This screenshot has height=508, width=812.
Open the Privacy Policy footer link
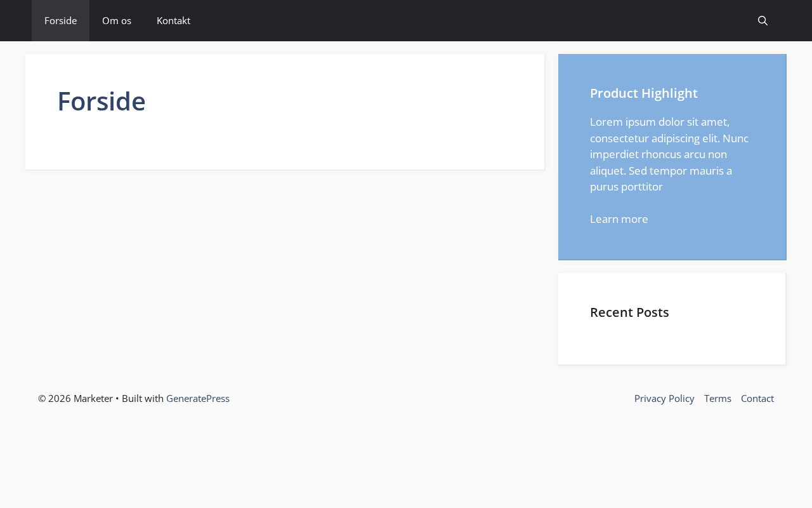pyautogui.click(x=664, y=399)
